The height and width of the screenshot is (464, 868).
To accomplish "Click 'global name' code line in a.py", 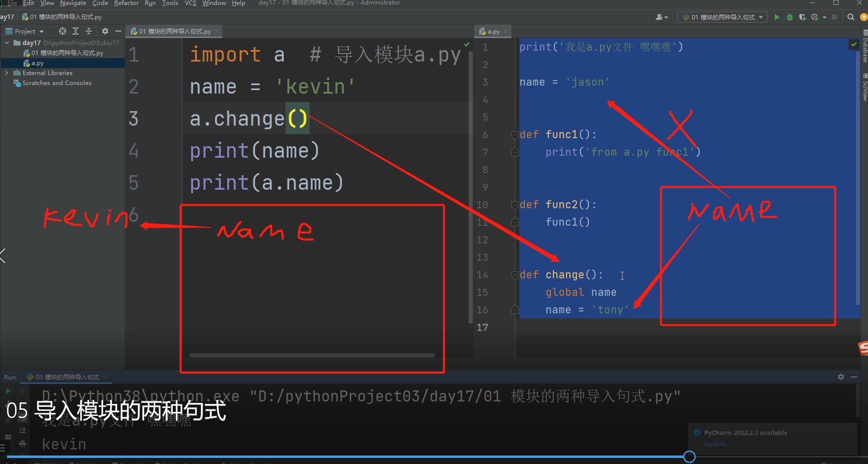I will [x=581, y=292].
